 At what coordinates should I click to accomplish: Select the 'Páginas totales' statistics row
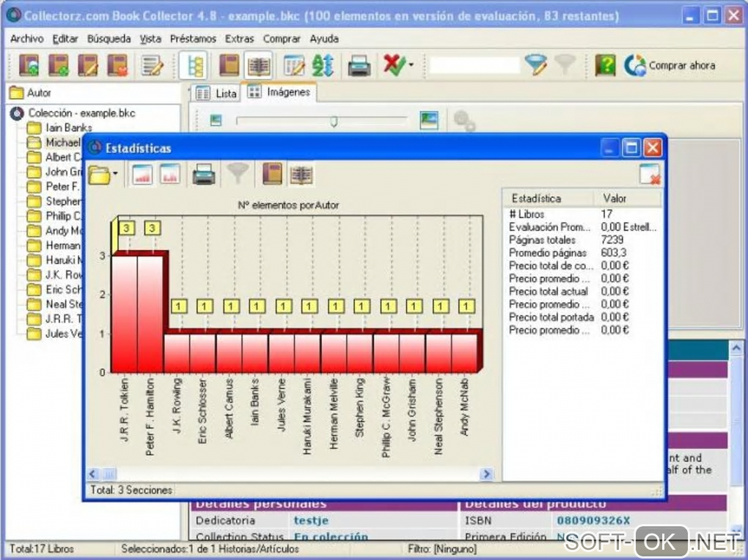(582, 240)
